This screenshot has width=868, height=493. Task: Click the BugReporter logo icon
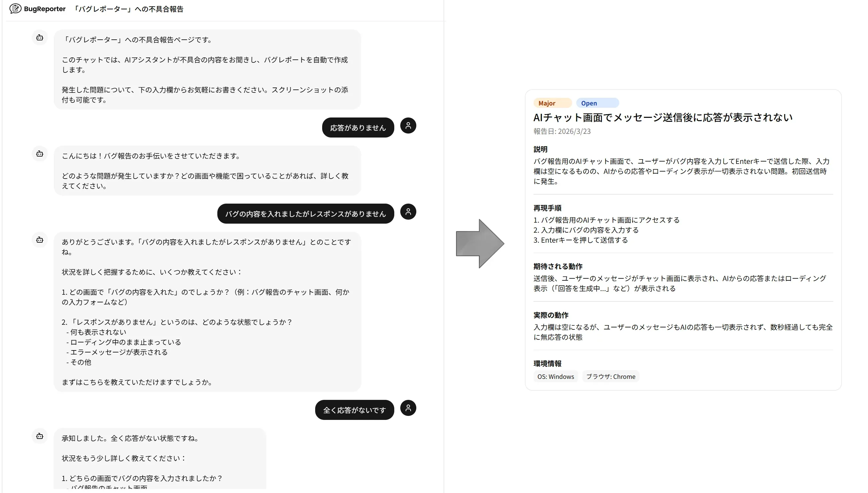15,9
